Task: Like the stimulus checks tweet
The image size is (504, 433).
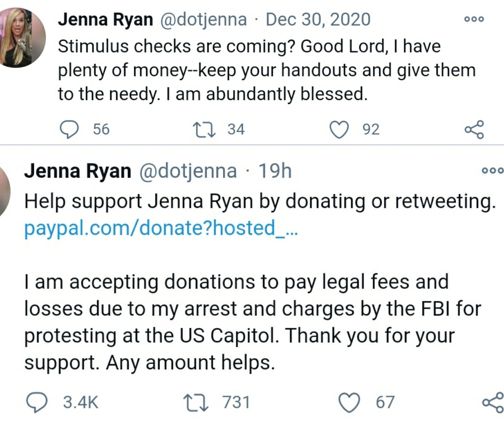Action: 339,129
